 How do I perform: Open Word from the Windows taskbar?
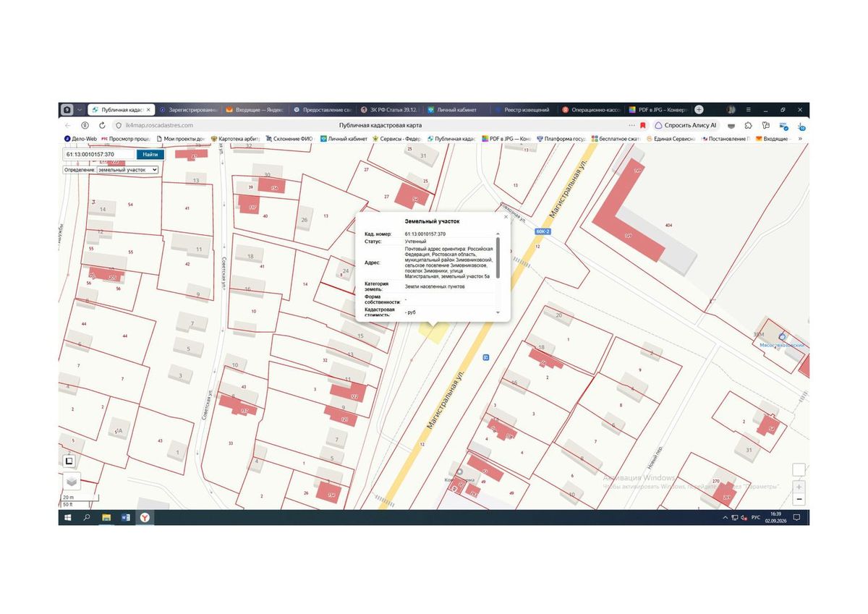tap(125, 518)
